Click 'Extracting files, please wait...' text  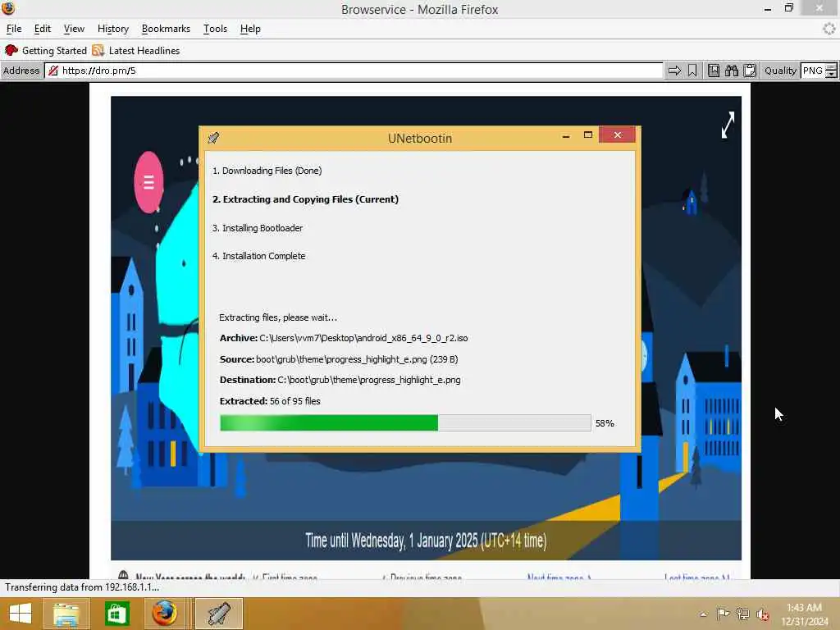(278, 317)
